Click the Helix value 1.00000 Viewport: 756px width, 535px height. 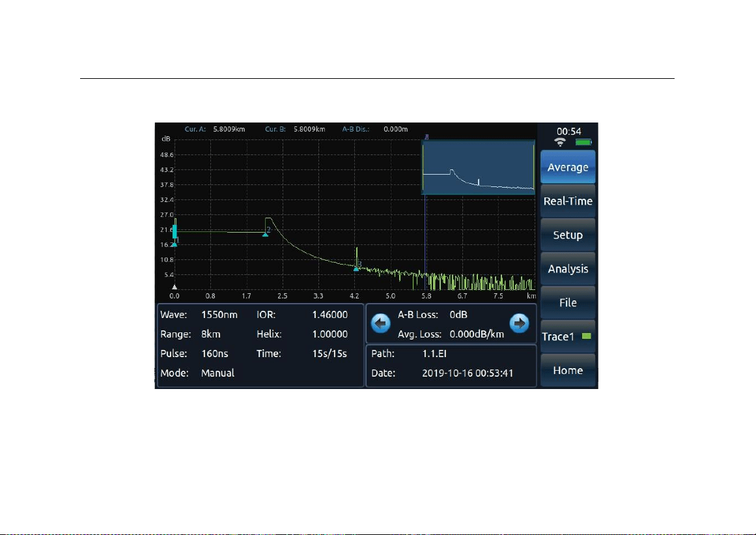pos(329,334)
